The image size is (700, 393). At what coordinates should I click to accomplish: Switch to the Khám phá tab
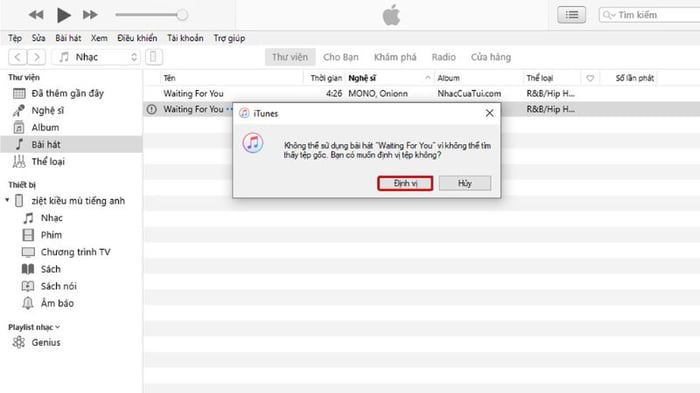pyautogui.click(x=395, y=57)
